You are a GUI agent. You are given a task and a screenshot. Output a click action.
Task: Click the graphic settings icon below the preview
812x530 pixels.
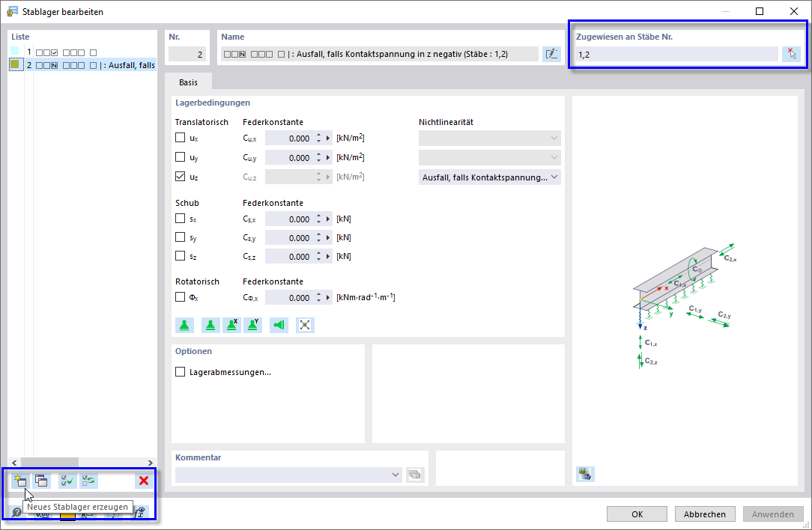585,474
